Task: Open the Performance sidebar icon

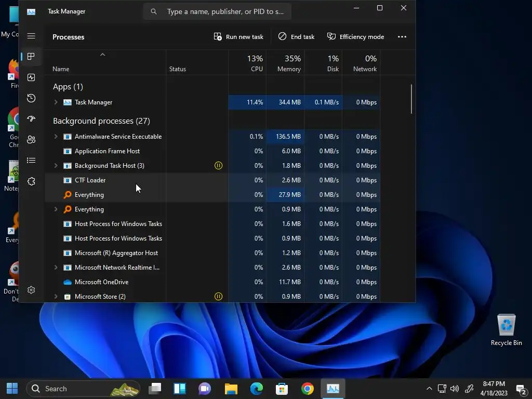Action: click(31, 77)
